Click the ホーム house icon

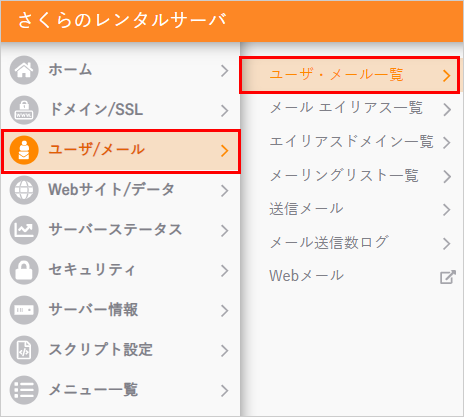(x=24, y=70)
